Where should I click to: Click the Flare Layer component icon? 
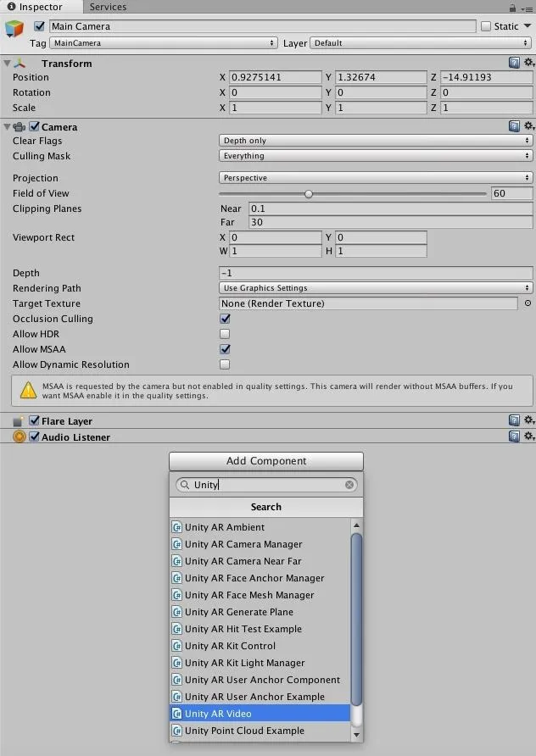(x=18, y=421)
